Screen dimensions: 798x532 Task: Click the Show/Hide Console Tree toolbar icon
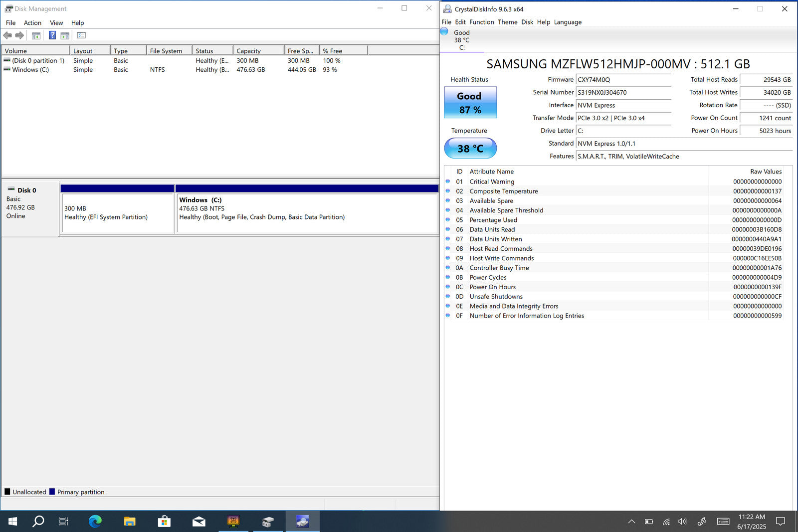click(36, 35)
